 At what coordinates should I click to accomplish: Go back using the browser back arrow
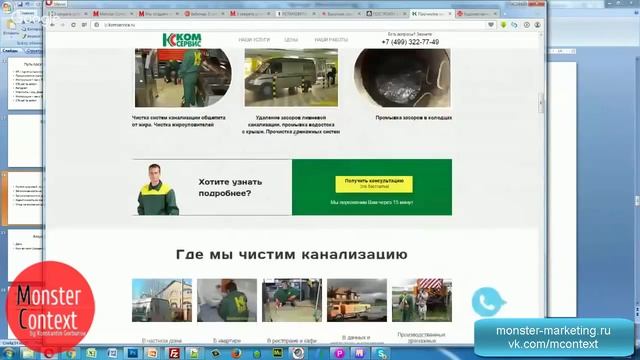pyautogui.click(x=53, y=25)
